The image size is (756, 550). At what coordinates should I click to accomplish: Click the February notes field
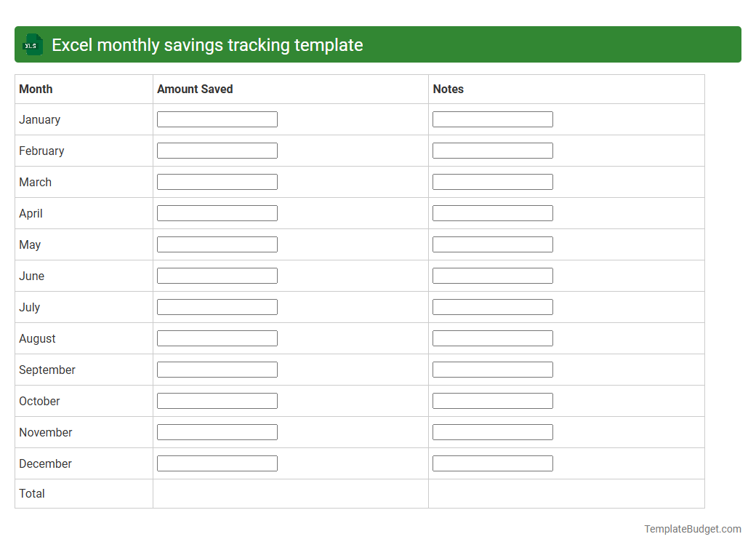pyautogui.click(x=492, y=150)
